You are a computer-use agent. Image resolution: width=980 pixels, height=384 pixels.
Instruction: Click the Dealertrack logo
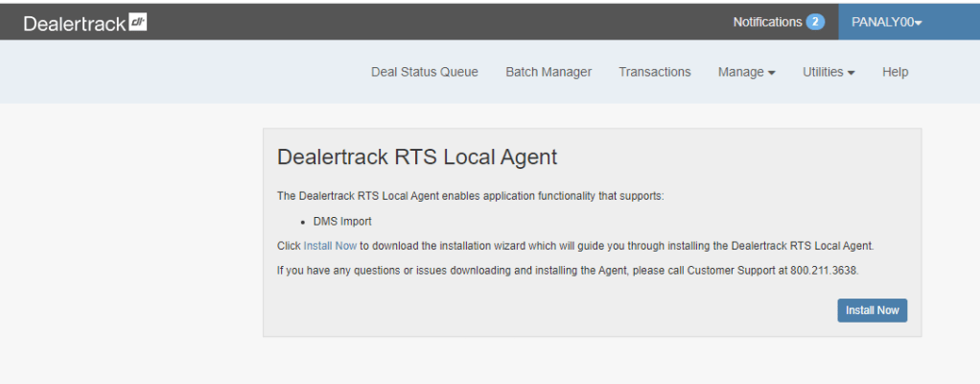pos(85,22)
